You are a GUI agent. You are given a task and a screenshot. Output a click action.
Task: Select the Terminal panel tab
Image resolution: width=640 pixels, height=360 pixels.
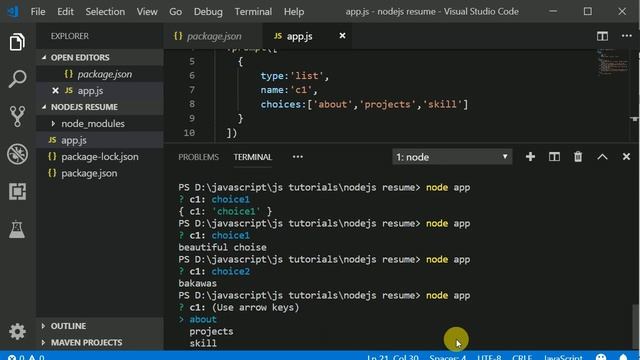253,157
